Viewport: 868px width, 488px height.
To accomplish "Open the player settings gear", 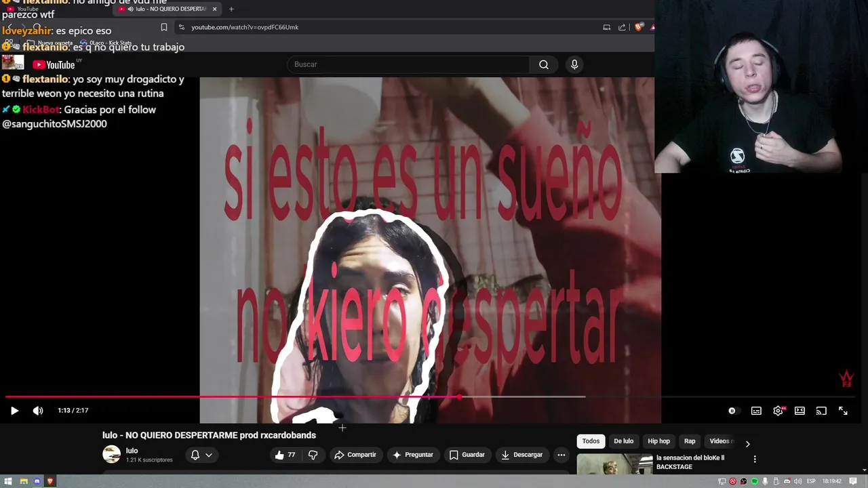I will click(x=778, y=411).
